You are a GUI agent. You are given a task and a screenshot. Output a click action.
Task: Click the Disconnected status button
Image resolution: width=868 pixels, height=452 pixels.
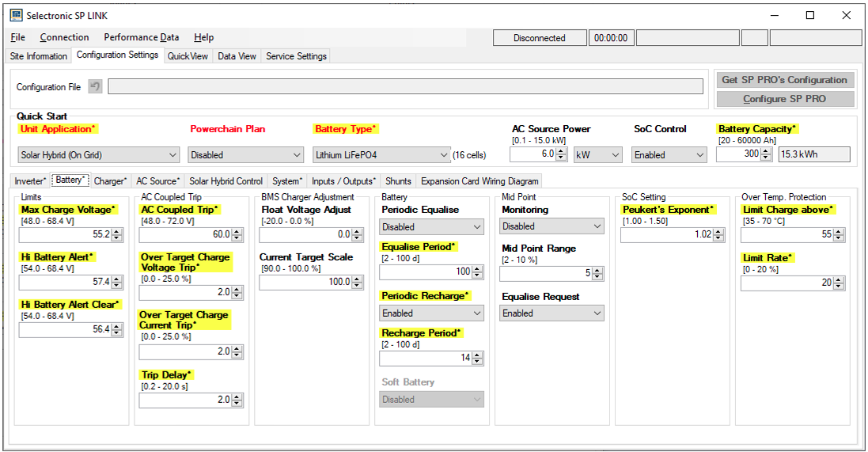coord(539,38)
